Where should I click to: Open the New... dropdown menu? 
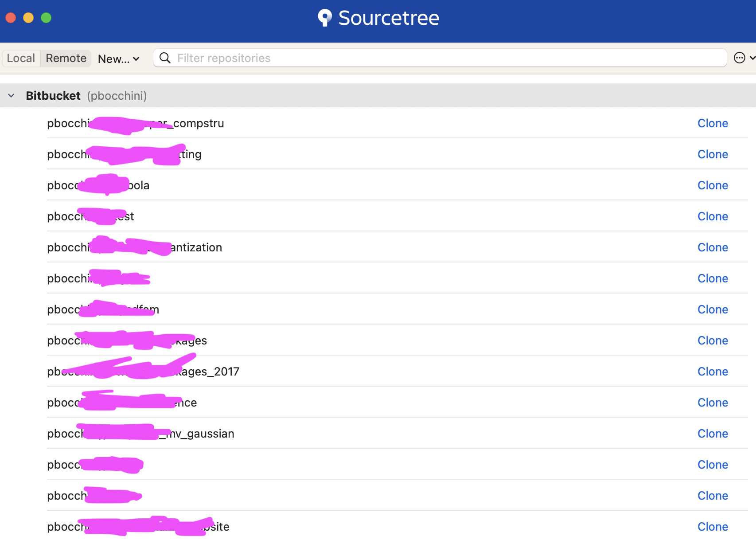pos(119,59)
